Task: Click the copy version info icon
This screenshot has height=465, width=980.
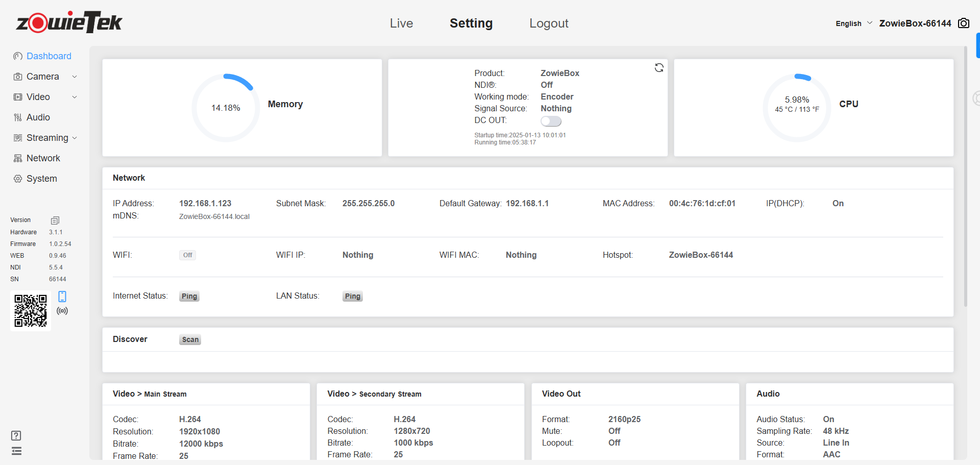Action: click(x=55, y=221)
